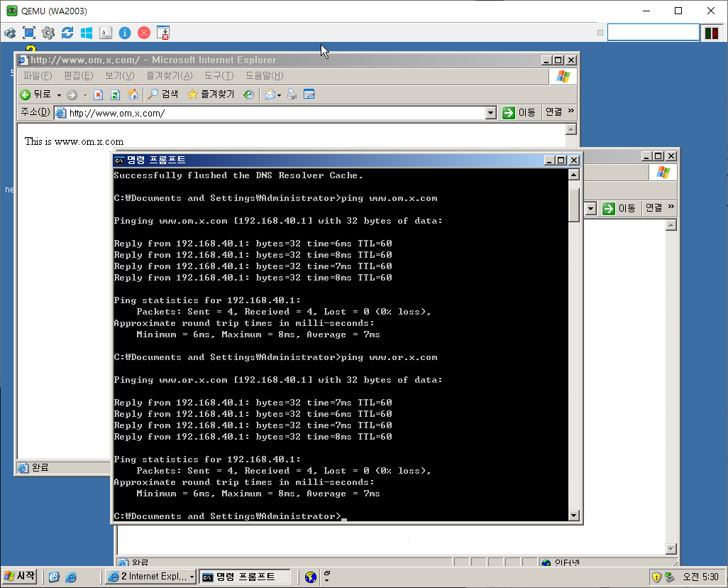Viewport: 728px width, 588px height.
Task: Click the address field showing http://www.om.x.com/
Action: point(276,113)
